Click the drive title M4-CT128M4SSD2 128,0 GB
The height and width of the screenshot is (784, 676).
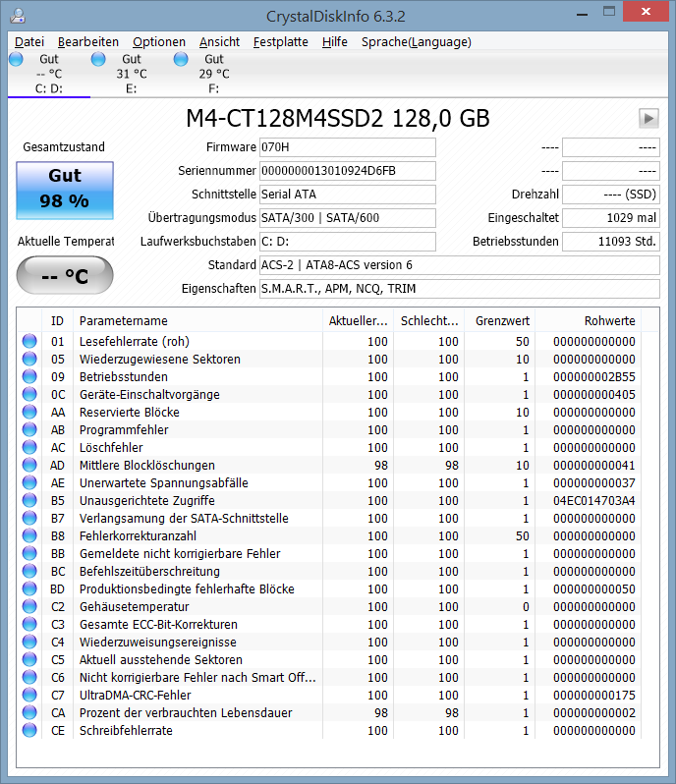click(338, 119)
